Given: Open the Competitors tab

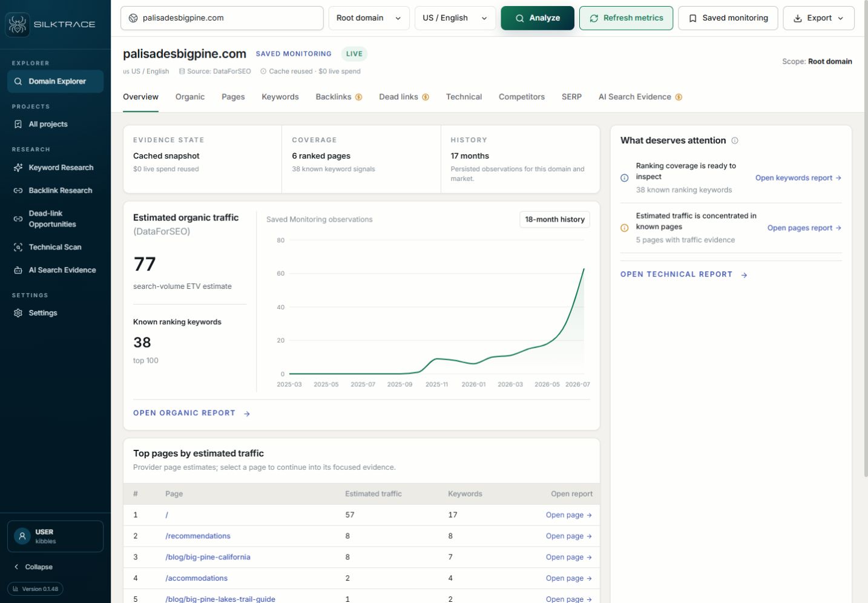Looking at the screenshot, I should 522,97.
